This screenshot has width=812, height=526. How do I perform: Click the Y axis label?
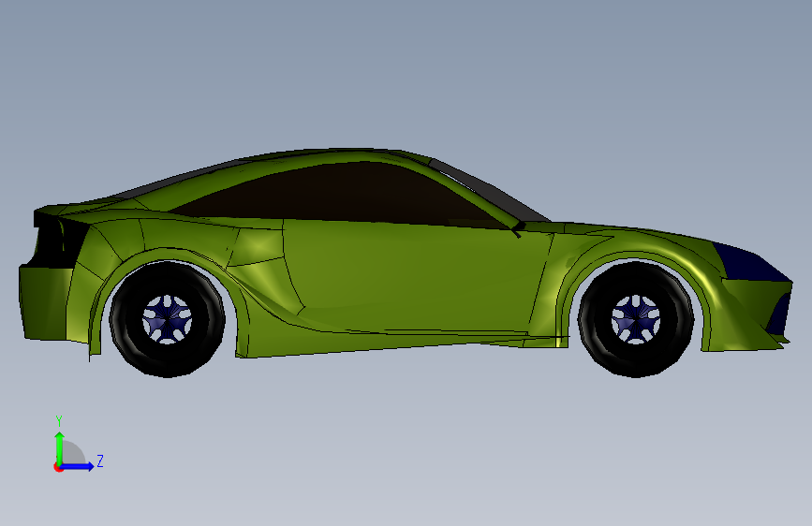click(x=59, y=421)
